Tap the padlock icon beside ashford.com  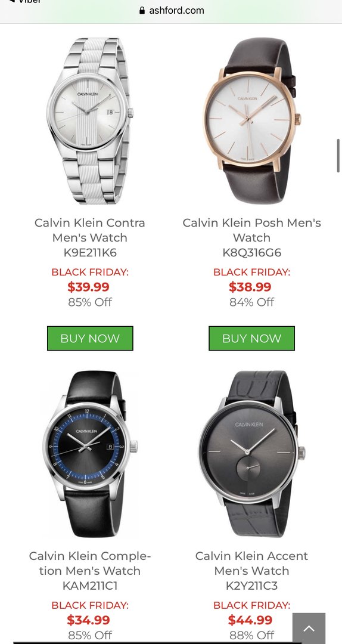click(142, 11)
